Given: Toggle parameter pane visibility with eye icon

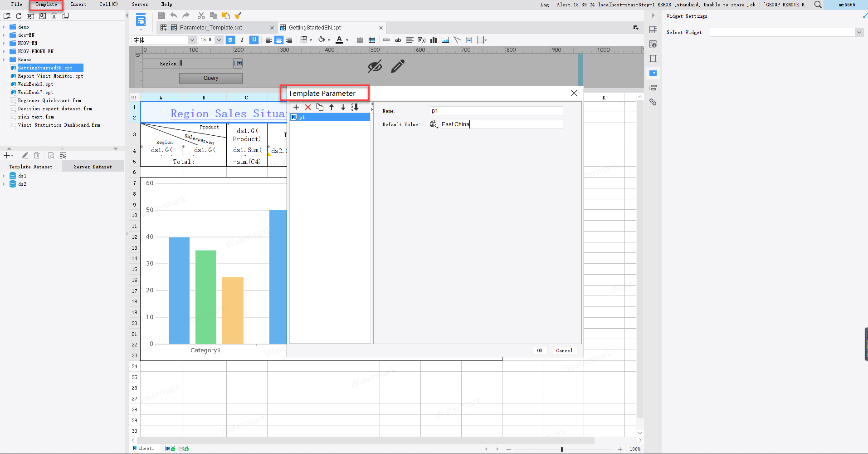Looking at the screenshot, I should [375, 66].
